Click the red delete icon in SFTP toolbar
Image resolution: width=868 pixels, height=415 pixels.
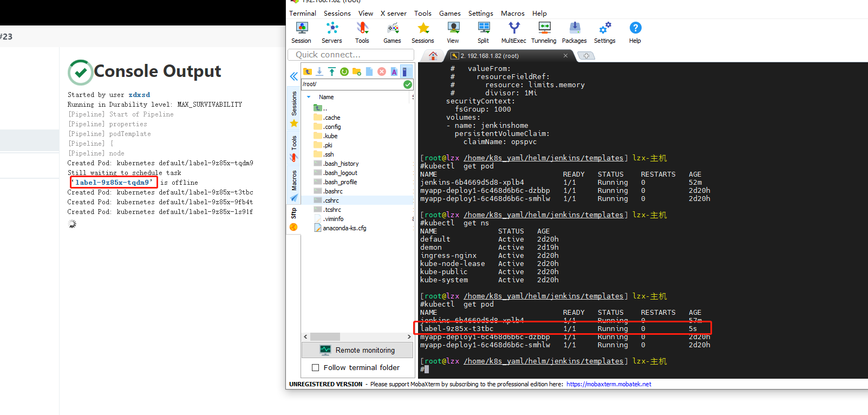tap(382, 72)
